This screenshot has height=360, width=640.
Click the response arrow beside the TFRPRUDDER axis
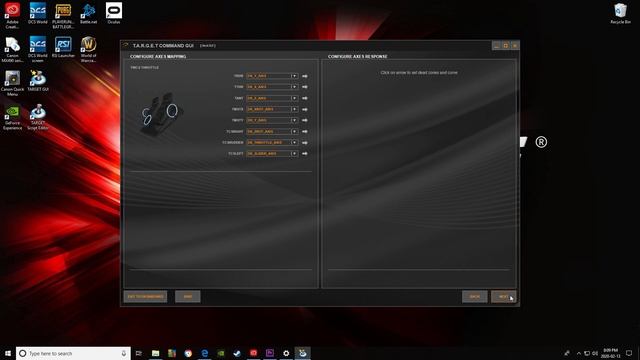point(304,143)
